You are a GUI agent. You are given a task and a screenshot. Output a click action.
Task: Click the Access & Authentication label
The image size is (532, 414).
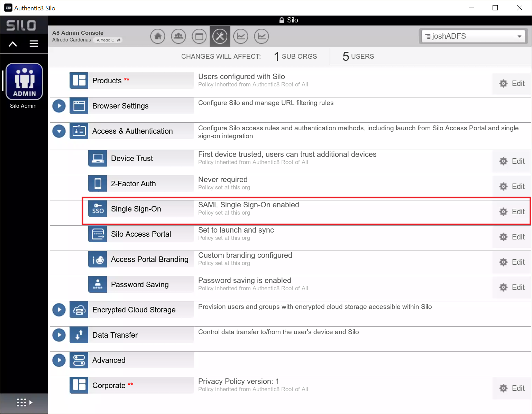coord(132,131)
